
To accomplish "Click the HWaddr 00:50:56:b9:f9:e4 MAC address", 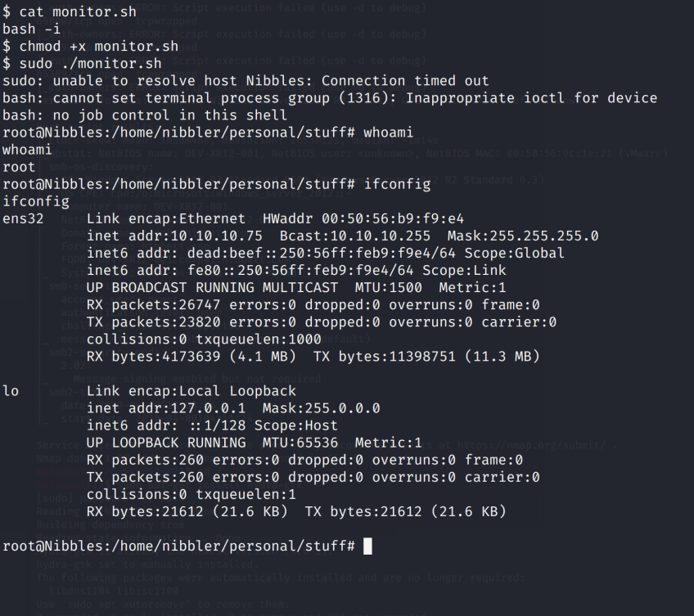I will [393, 218].
